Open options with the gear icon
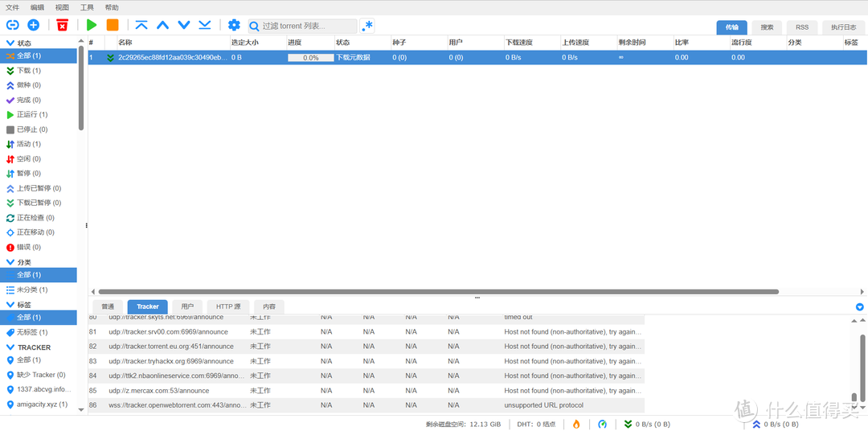Viewport: 868px width, 431px height. tap(234, 25)
